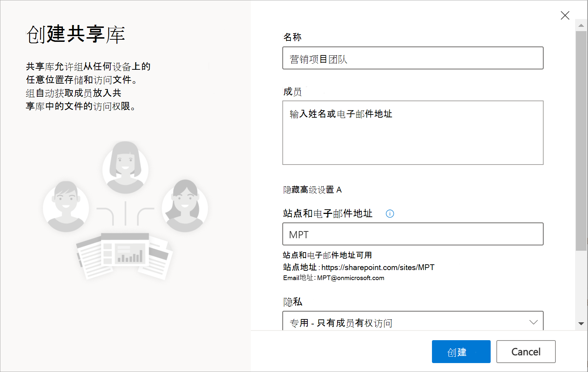This screenshot has height=372, width=588.
Task: Click the 成员 name or email box
Action: click(413, 133)
